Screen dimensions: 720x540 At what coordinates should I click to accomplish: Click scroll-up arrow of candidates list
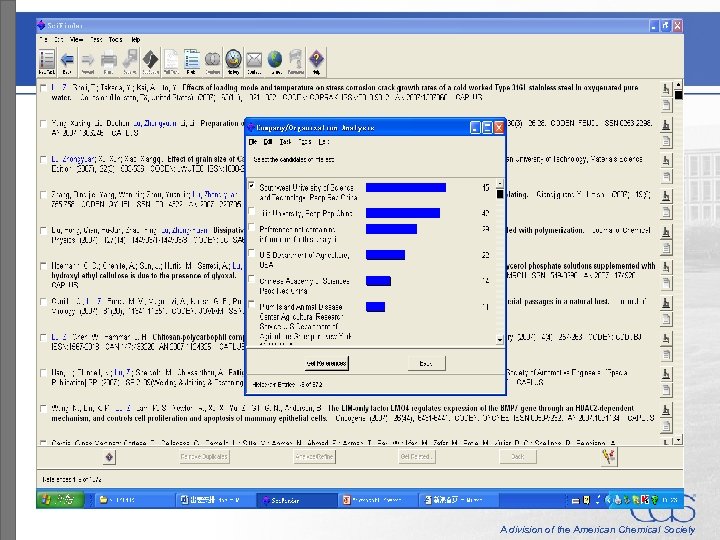[x=500, y=183]
